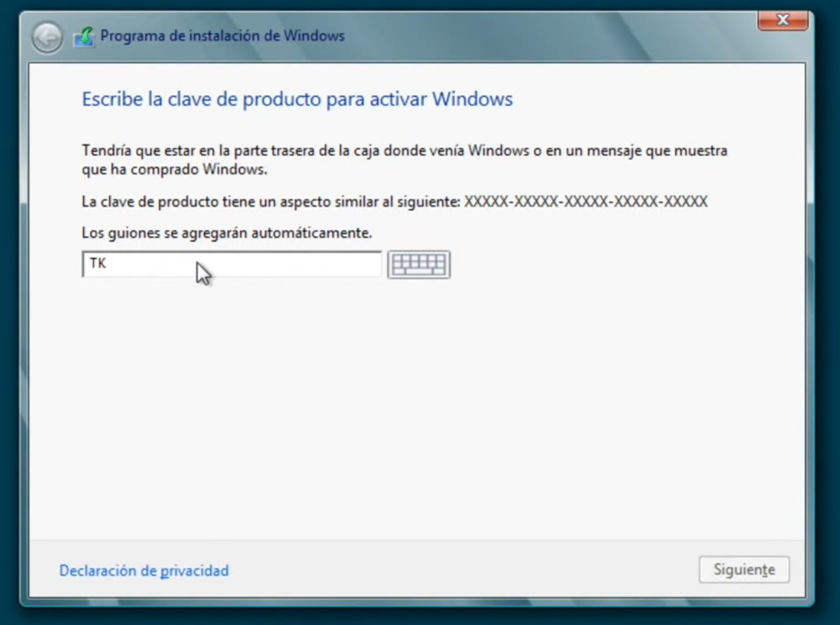The image size is (840, 625).
Task: Click the paragraph starting 'Tendría que estar en la parte trasera'
Action: coord(405,160)
